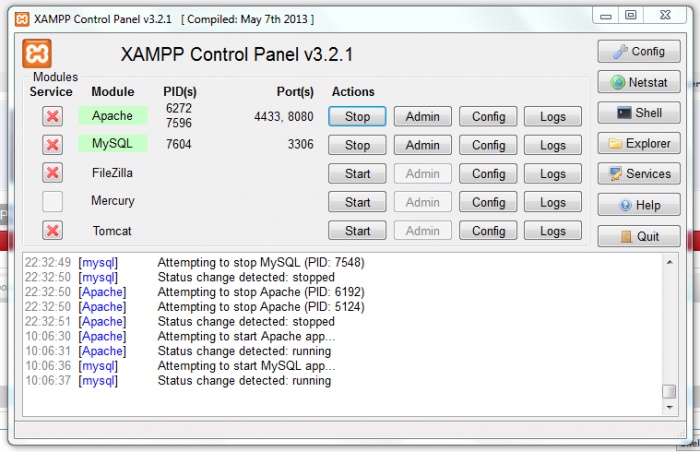Toggle Tomcat service install checkbox
The image size is (700, 452).
click(x=52, y=230)
